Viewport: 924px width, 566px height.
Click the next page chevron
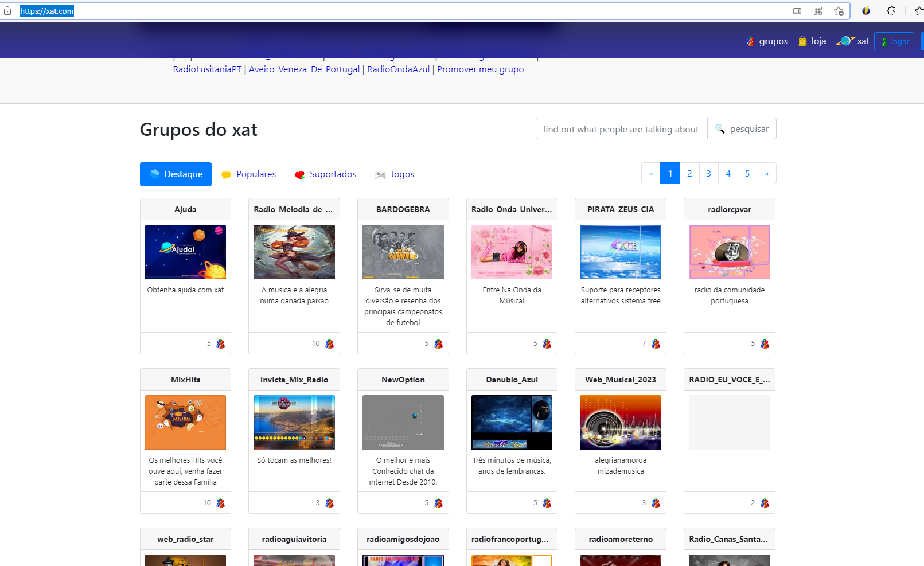(x=766, y=173)
